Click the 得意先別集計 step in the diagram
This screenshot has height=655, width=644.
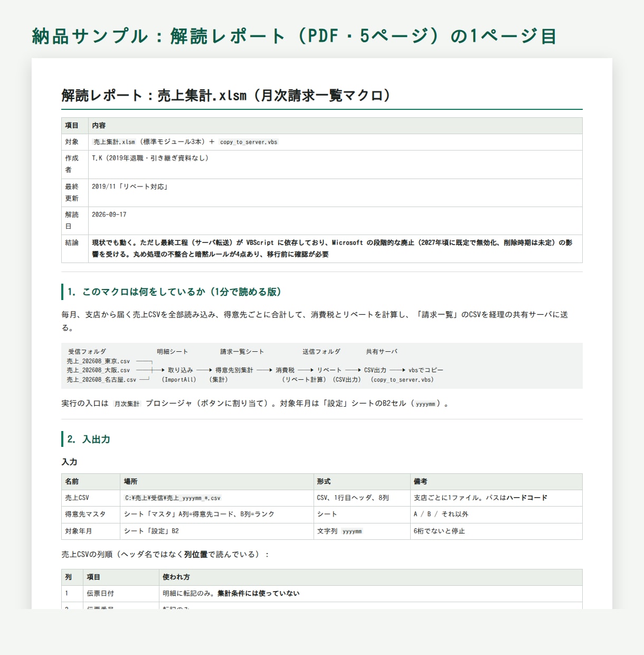(x=234, y=370)
